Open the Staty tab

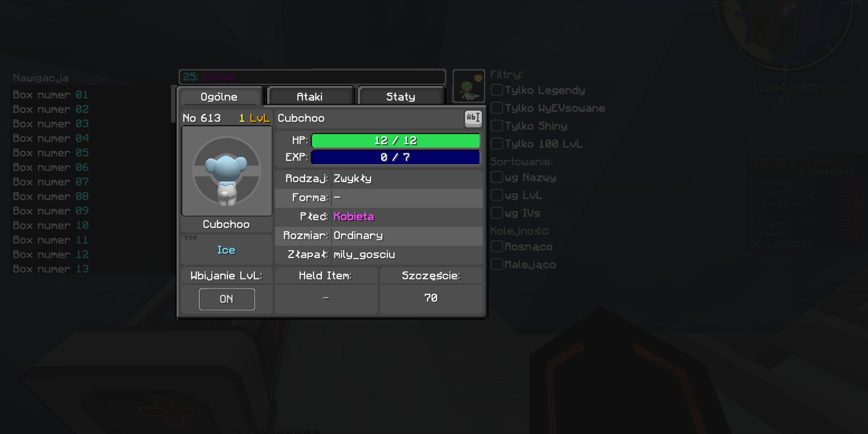click(x=400, y=96)
